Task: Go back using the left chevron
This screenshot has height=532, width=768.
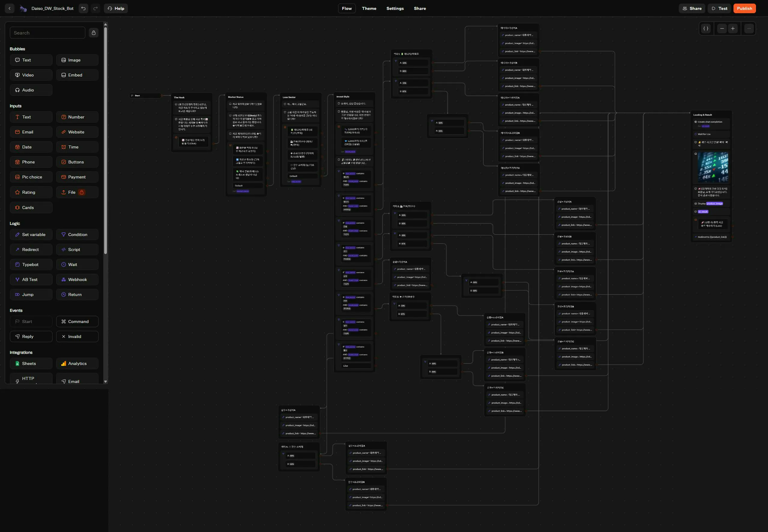Action: [x=9, y=8]
